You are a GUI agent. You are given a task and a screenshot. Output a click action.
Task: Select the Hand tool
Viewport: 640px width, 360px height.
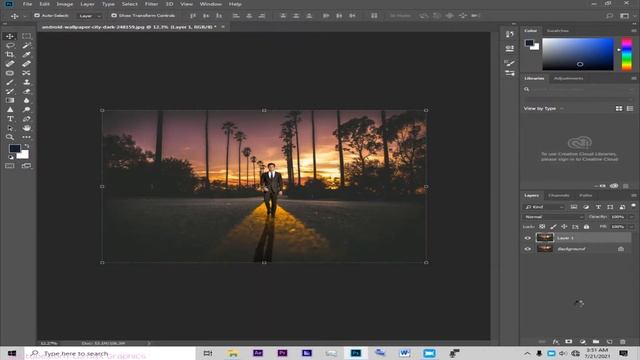tap(27, 128)
